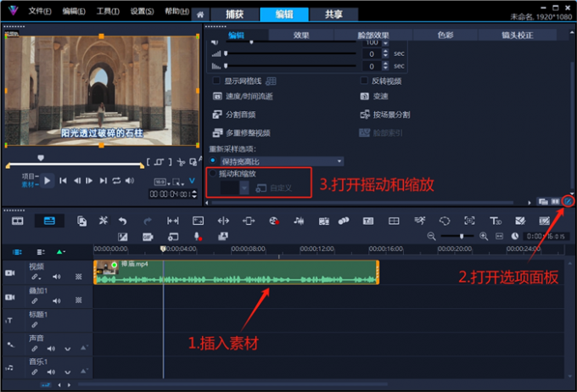The image size is (577, 392).
Task: Toggle repeat playback
Action: pyautogui.click(x=116, y=181)
